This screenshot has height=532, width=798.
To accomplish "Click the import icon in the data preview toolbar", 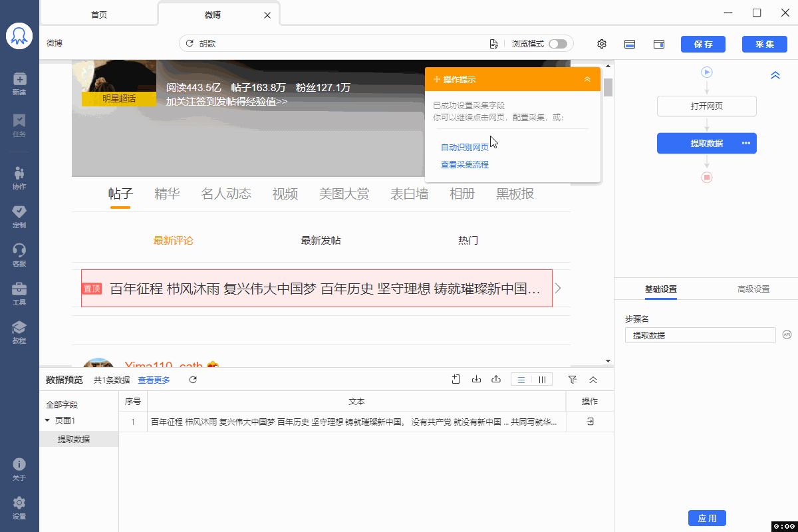I will click(476, 380).
